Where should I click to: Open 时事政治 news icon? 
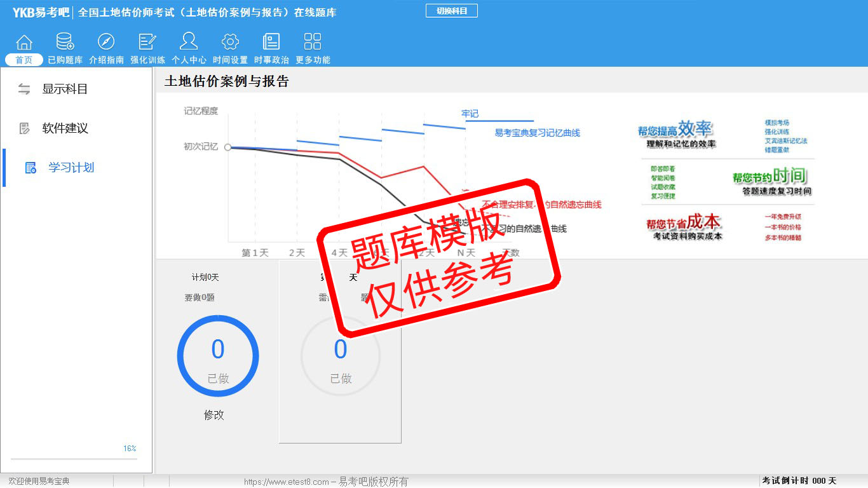coord(271,43)
